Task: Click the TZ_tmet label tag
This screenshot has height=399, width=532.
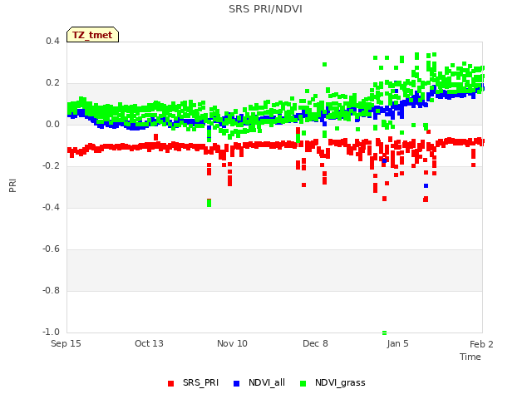Action: 92,35
